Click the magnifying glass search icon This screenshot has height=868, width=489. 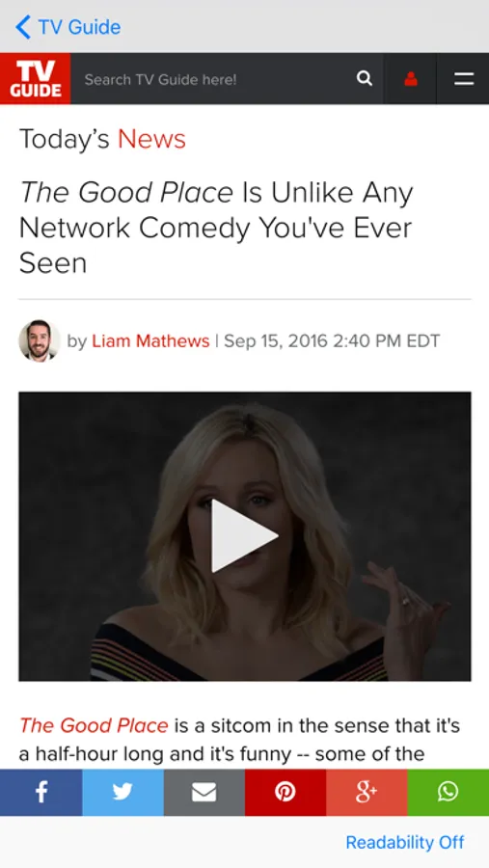pos(364,79)
